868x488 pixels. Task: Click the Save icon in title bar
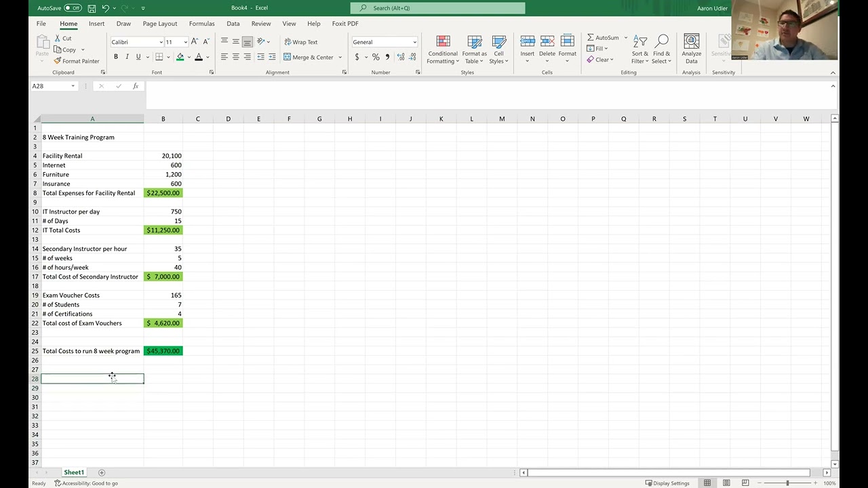click(x=91, y=8)
